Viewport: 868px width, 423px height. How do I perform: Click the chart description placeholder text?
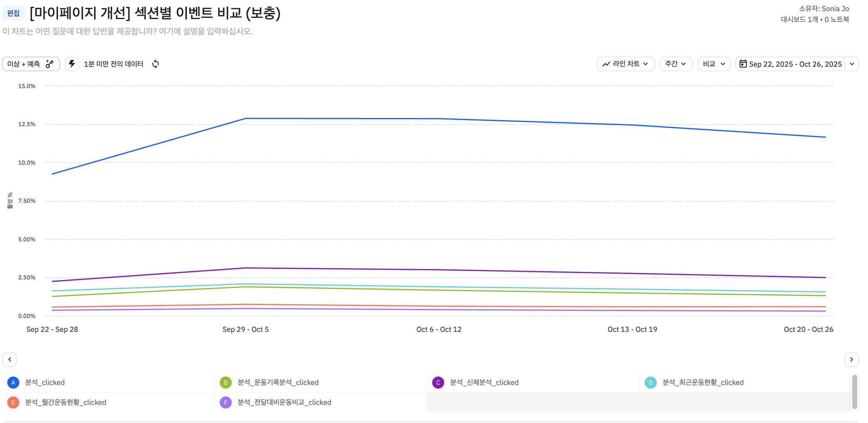pos(128,31)
